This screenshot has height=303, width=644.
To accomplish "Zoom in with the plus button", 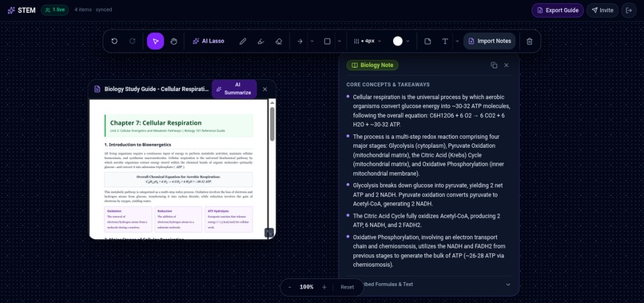I will tap(324, 287).
